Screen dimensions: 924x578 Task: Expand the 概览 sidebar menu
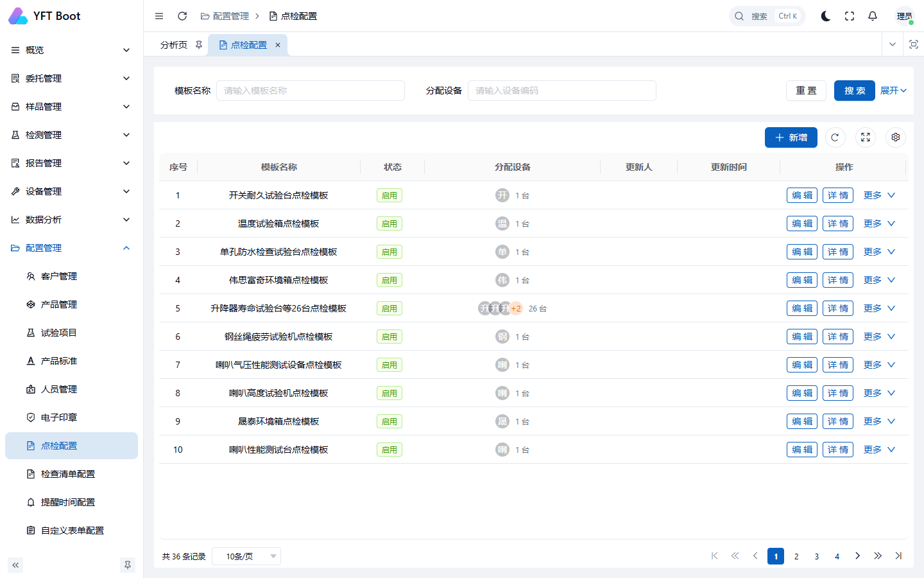[71, 50]
